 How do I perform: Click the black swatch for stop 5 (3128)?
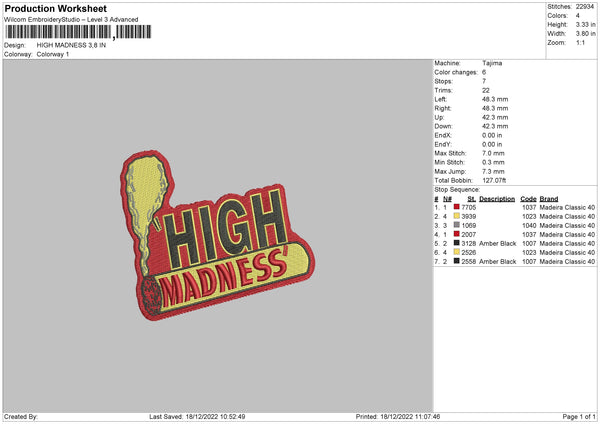[457, 243]
